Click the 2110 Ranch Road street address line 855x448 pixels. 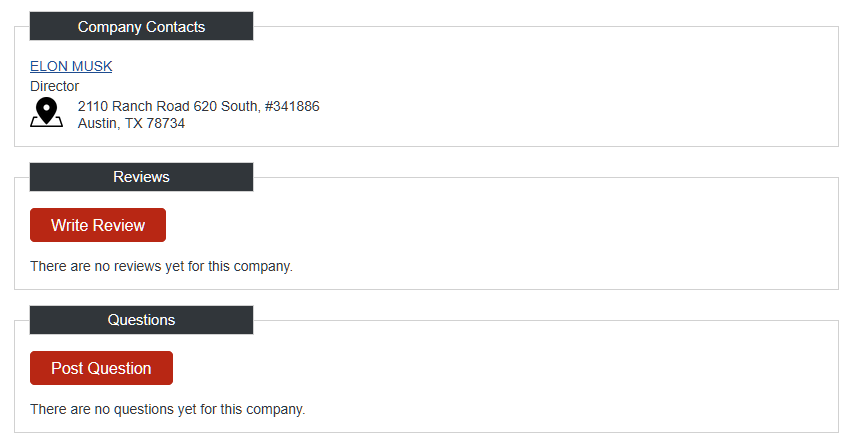point(198,106)
